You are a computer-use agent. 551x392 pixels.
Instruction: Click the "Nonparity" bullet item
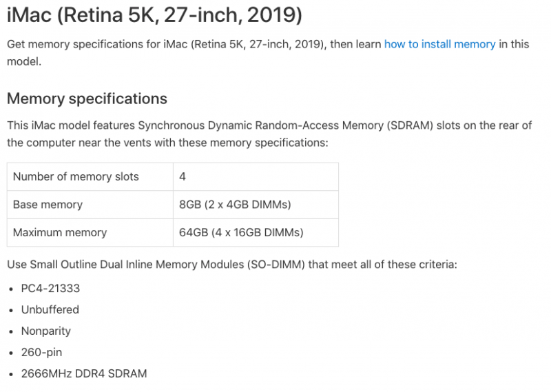click(x=46, y=331)
